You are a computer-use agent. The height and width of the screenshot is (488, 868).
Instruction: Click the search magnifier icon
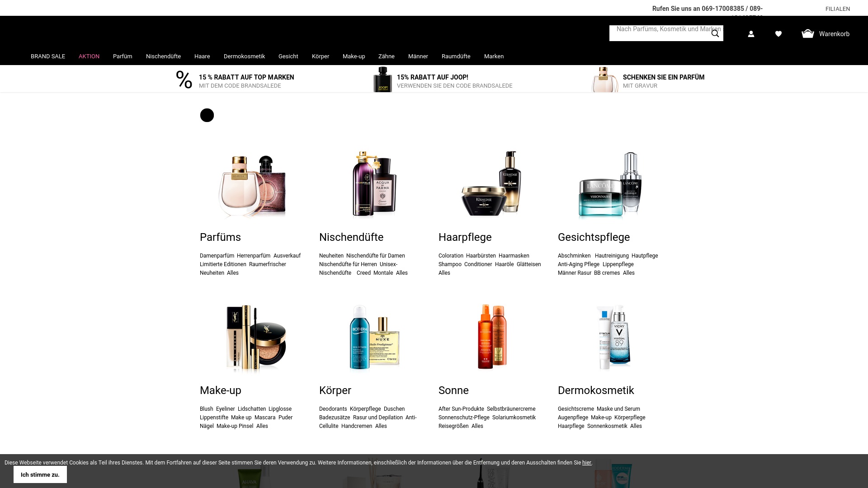(x=715, y=33)
